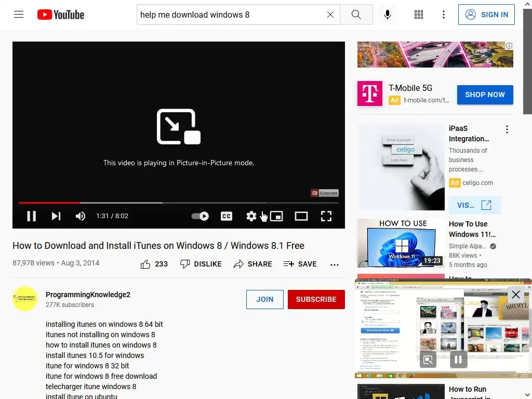Pause the video in player controls
Image resolution: width=532 pixels, height=399 pixels.
point(32,216)
